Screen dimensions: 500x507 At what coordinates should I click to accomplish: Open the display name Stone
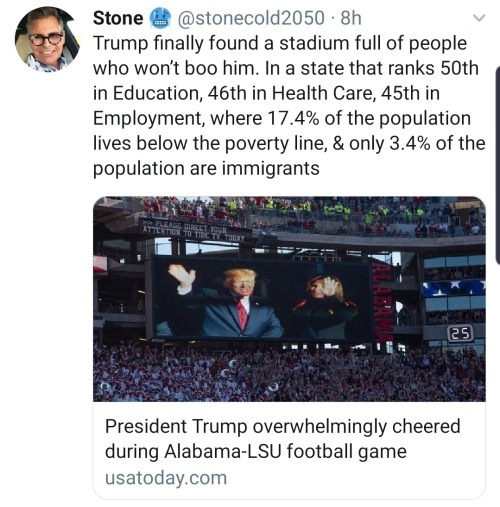118,18
